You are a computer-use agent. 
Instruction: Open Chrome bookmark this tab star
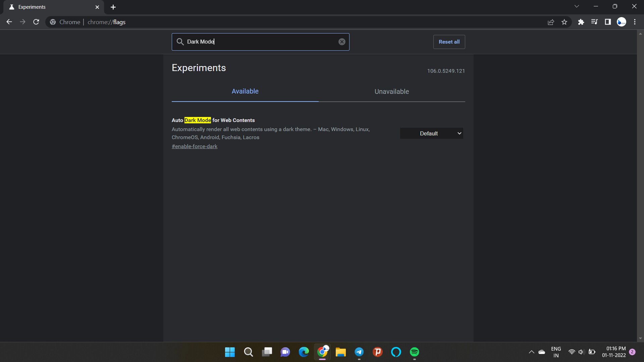pyautogui.click(x=565, y=22)
